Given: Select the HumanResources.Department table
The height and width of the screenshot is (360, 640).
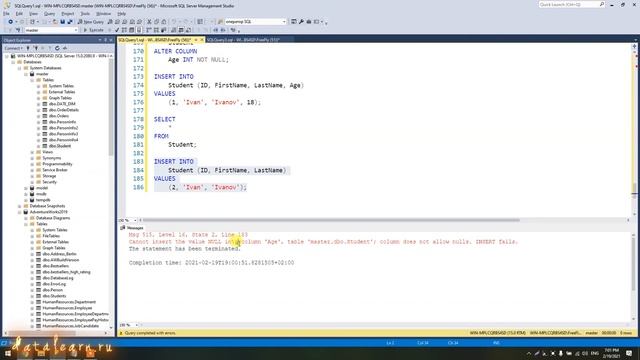Looking at the screenshot, I should pyautogui.click(x=69, y=302).
